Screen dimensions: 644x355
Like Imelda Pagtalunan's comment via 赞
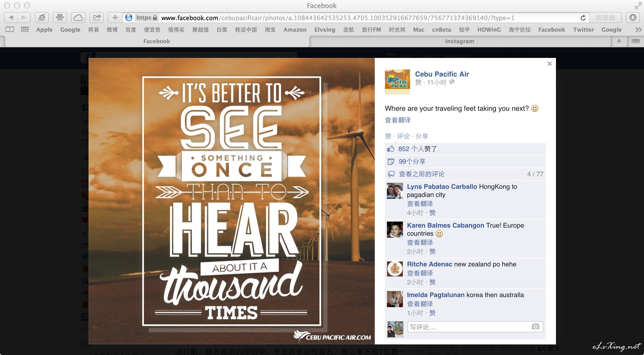click(432, 313)
